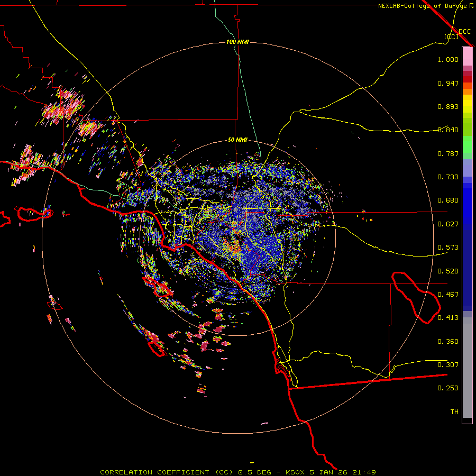
Task: Click the 100 NMI range ring label
Action: click(237, 42)
